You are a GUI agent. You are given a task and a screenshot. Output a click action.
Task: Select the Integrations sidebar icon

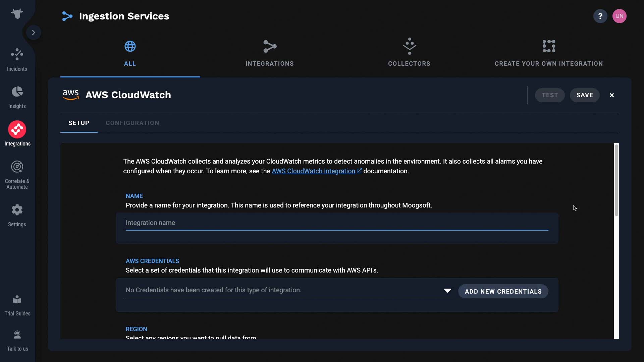[x=17, y=129]
